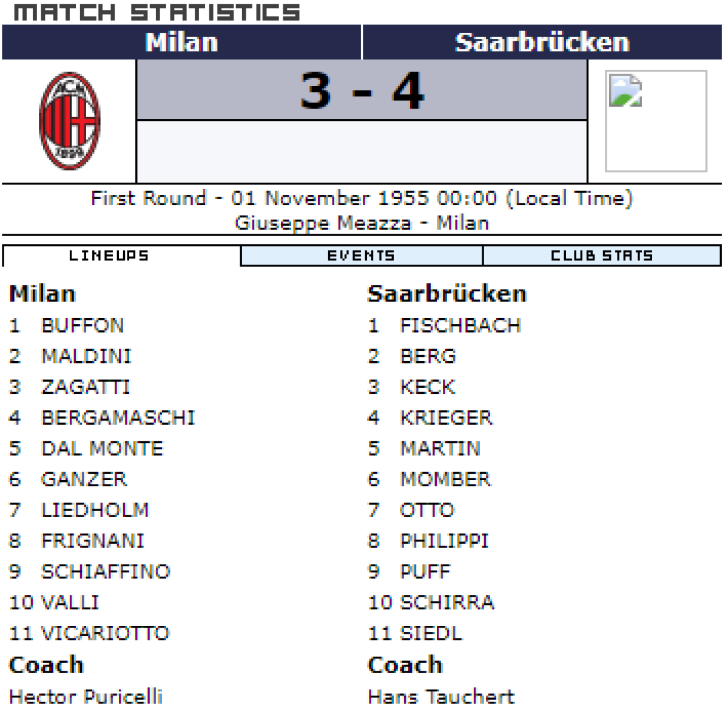Select Krieger in Saarbrücken lineup
The image size is (728, 712).
click(447, 418)
